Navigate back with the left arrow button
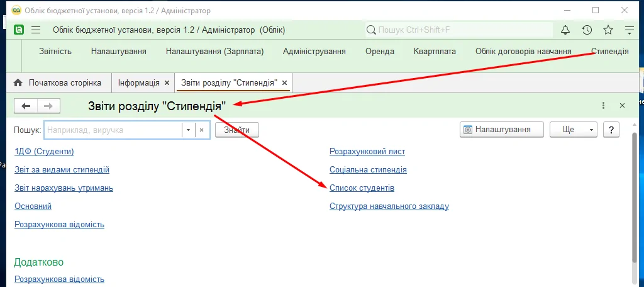The width and height of the screenshot is (644, 287). [x=26, y=106]
